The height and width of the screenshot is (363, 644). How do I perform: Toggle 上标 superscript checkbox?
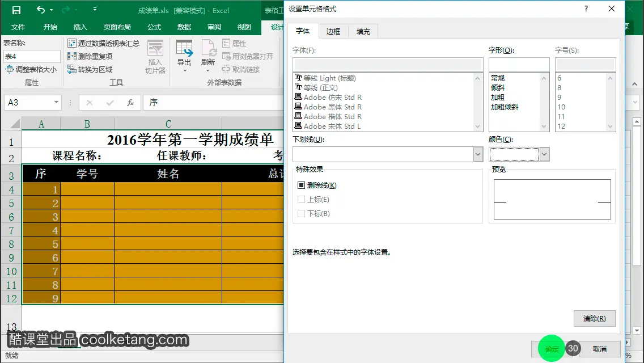click(x=301, y=200)
